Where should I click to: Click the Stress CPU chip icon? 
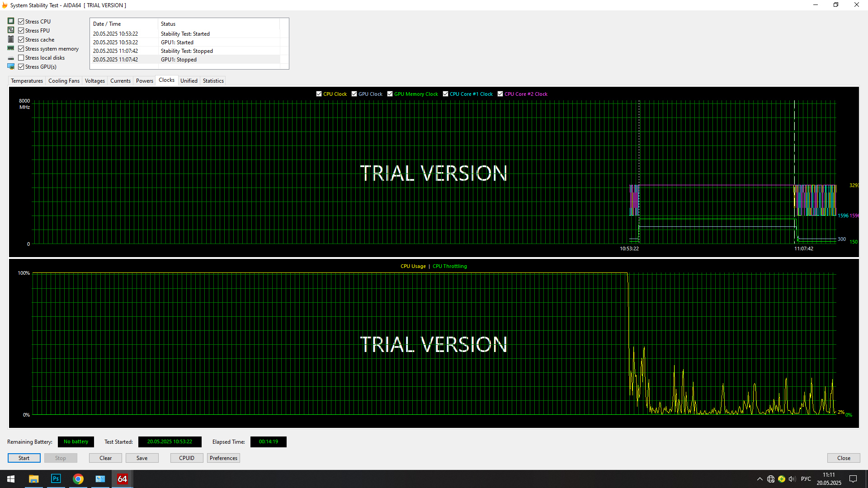coord(11,21)
